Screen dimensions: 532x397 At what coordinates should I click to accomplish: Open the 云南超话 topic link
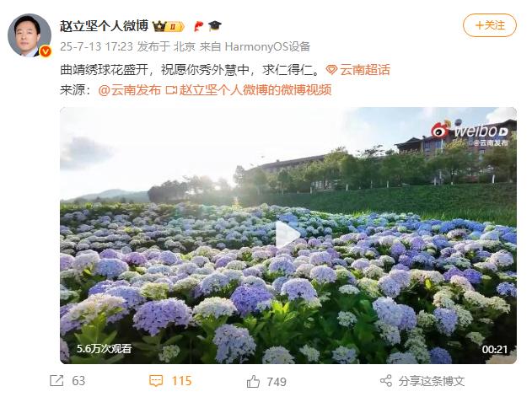[358, 70]
